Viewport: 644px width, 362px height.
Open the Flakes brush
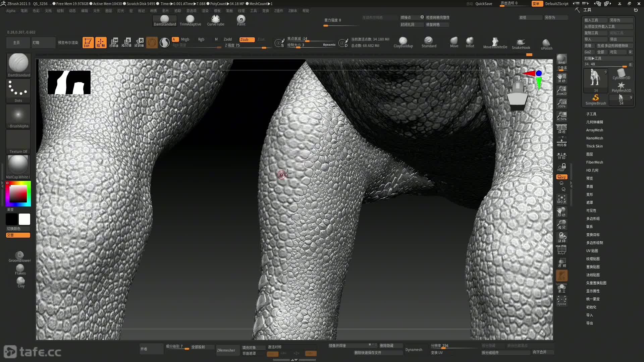[x=20, y=269]
